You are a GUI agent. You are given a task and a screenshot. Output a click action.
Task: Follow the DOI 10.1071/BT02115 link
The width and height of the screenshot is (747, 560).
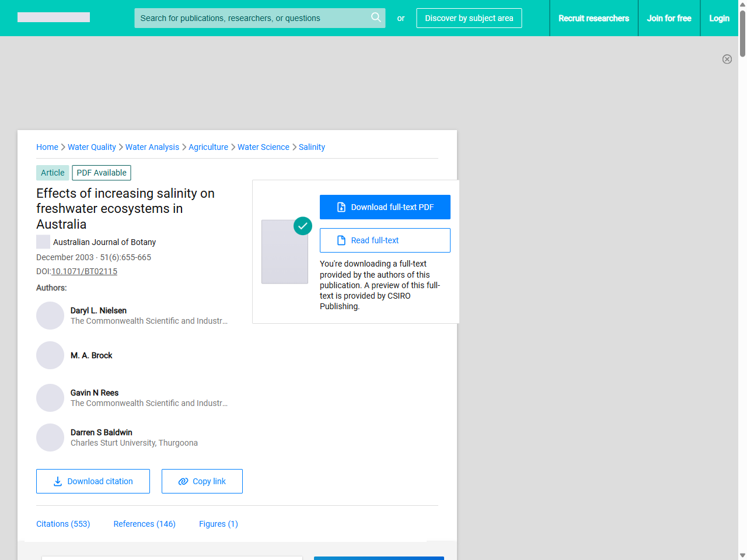point(84,271)
